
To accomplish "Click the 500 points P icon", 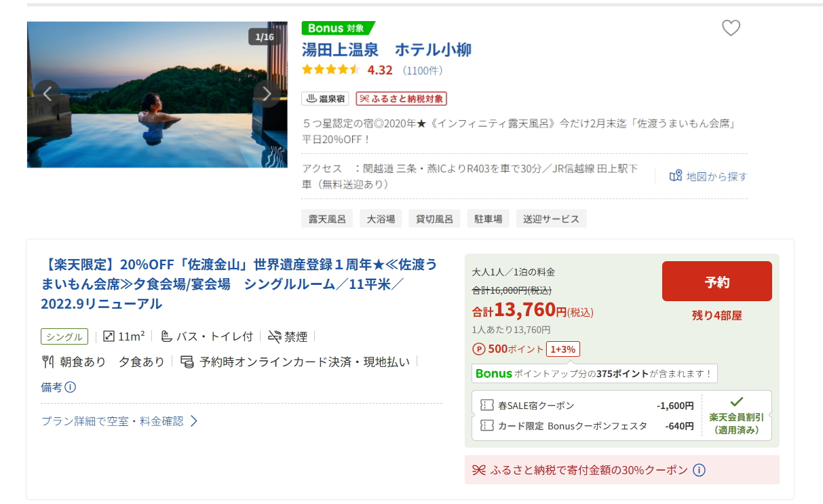I will pyautogui.click(x=478, y=349).
